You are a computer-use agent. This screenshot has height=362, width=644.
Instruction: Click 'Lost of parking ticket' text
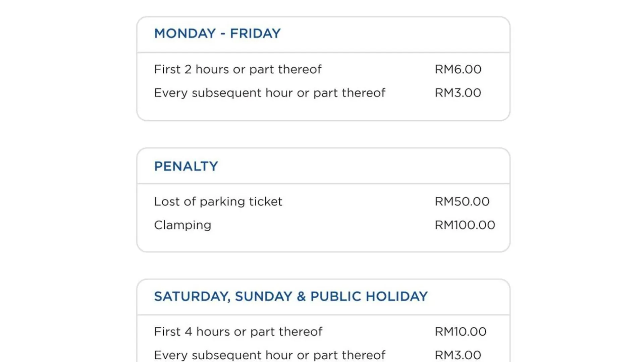click(x=218, y=202)
